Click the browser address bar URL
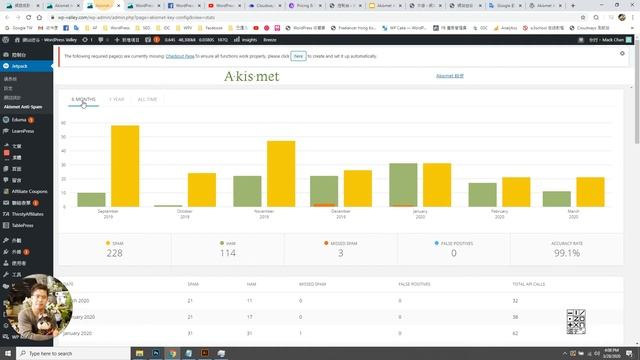The width and height of the screenshot is (640, 360). [136, 18]
